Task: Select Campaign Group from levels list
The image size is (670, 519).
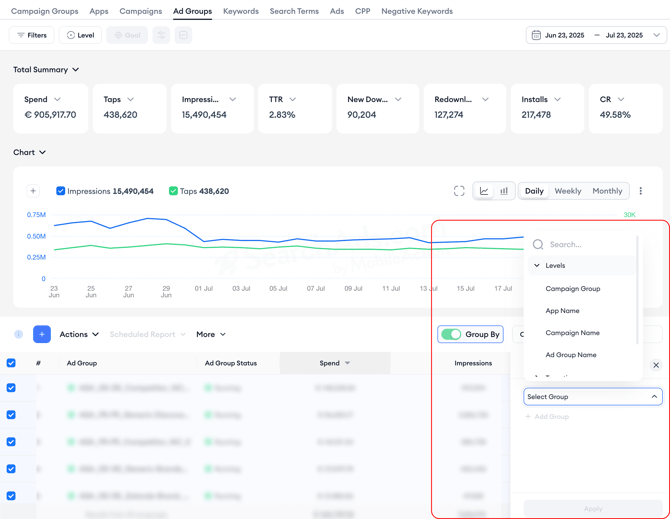Action: point(573,289)
